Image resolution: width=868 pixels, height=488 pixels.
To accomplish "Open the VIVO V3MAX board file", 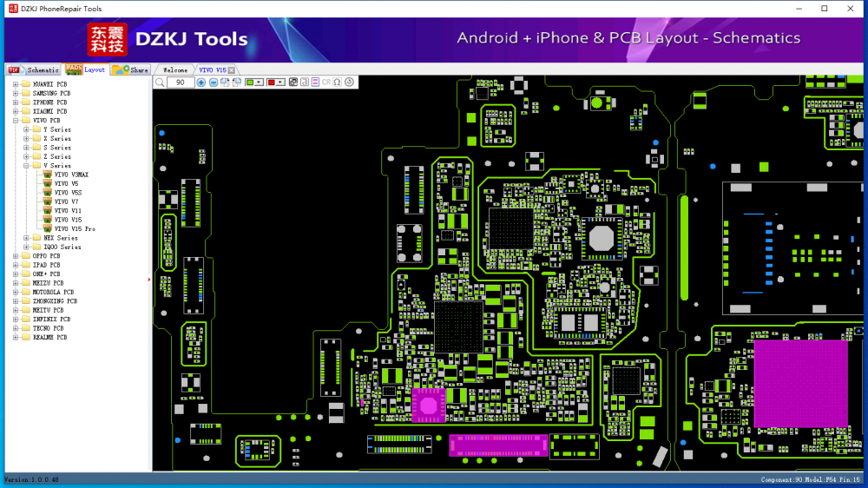I will pos(71,175).
